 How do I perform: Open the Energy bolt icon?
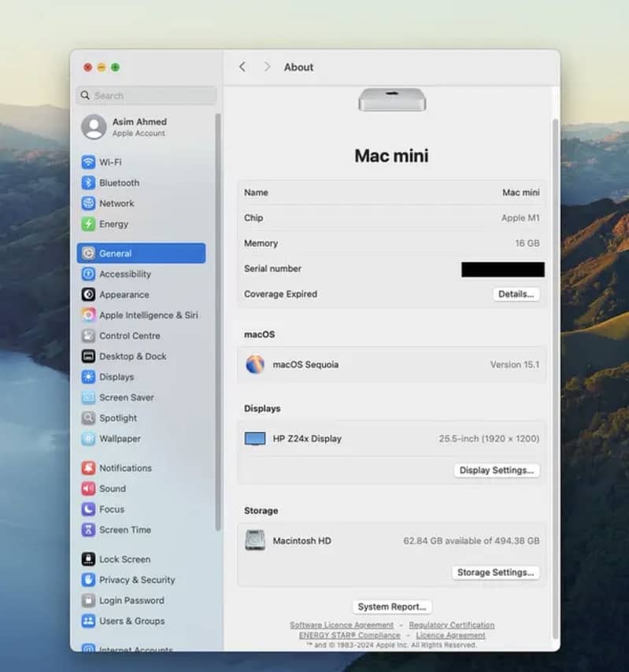click(88, 223)
